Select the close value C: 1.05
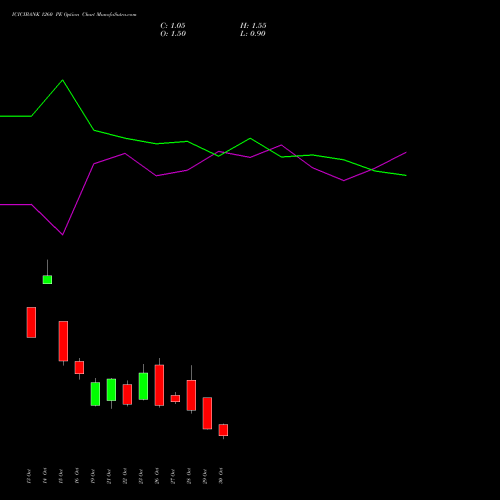This screenshot has width=500, height=500. (173, 26)
